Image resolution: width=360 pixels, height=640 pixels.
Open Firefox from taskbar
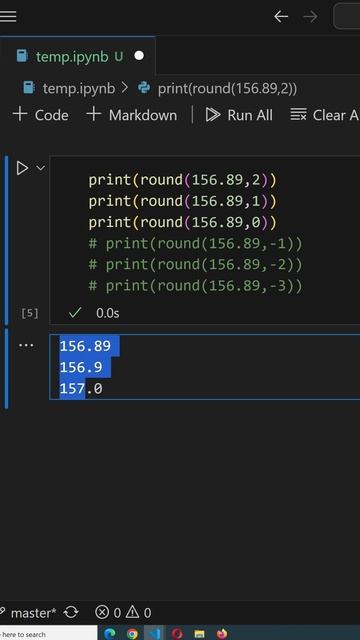[x=222, y=634]
